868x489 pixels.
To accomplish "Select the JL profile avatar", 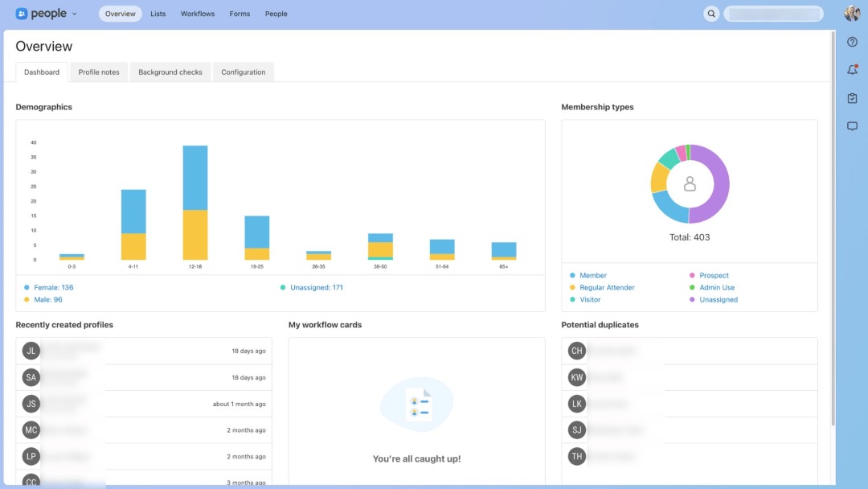I will pyautogui.click(x=31, y=351).
